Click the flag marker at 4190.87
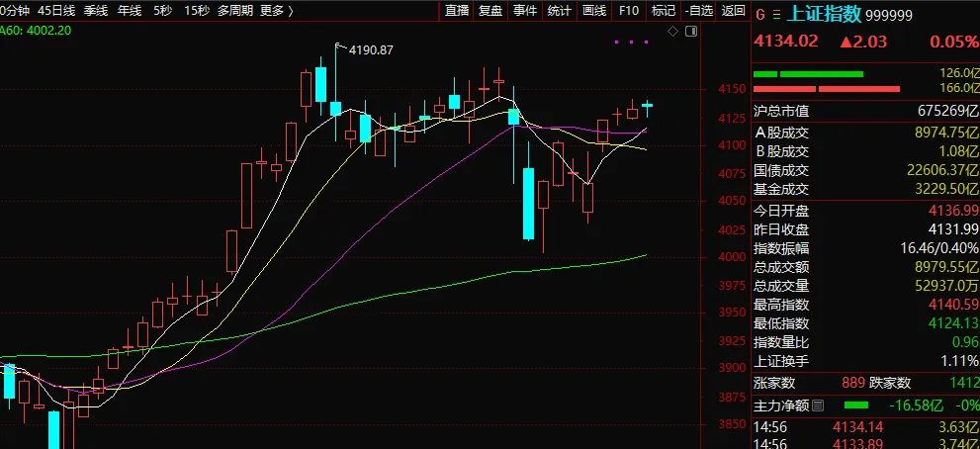This screenshot has height=449, width=980. click(x=339, y=45)
